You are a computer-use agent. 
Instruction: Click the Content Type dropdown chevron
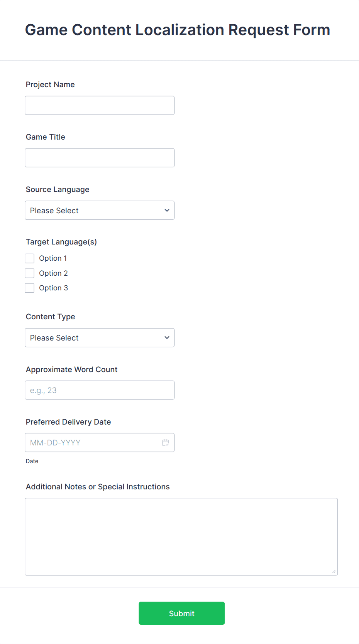(167, 338)
